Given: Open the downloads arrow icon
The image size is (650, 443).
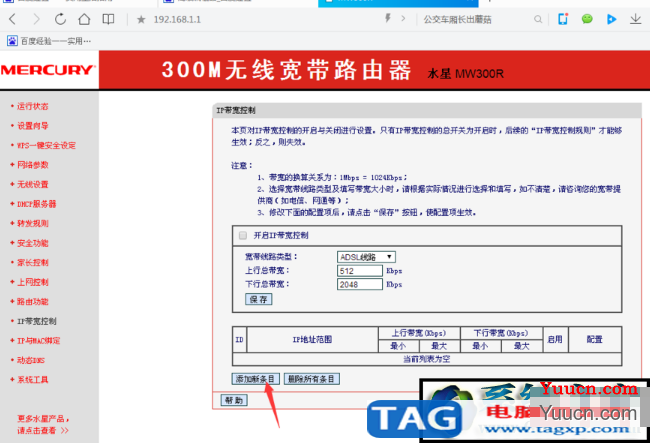Looking at the screenshot, I should (x=635, y=19).
